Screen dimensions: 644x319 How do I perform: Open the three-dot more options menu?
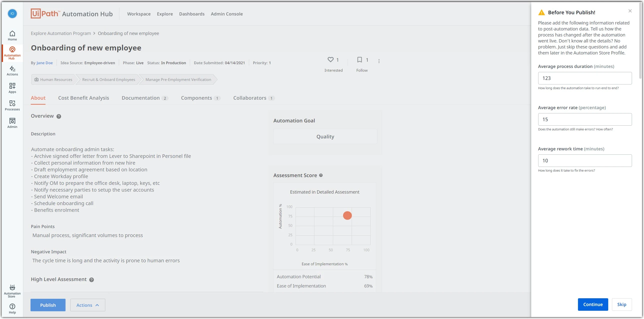(379, 61)
